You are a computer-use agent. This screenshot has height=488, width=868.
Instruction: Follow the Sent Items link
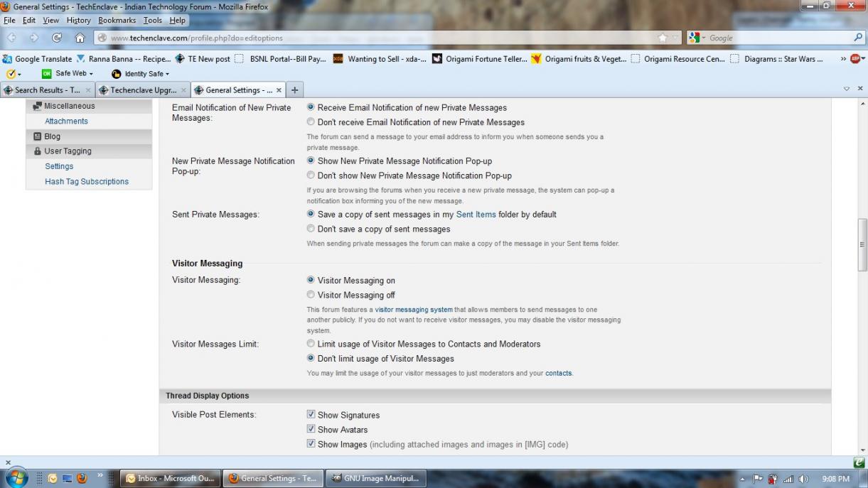[476, 215]
